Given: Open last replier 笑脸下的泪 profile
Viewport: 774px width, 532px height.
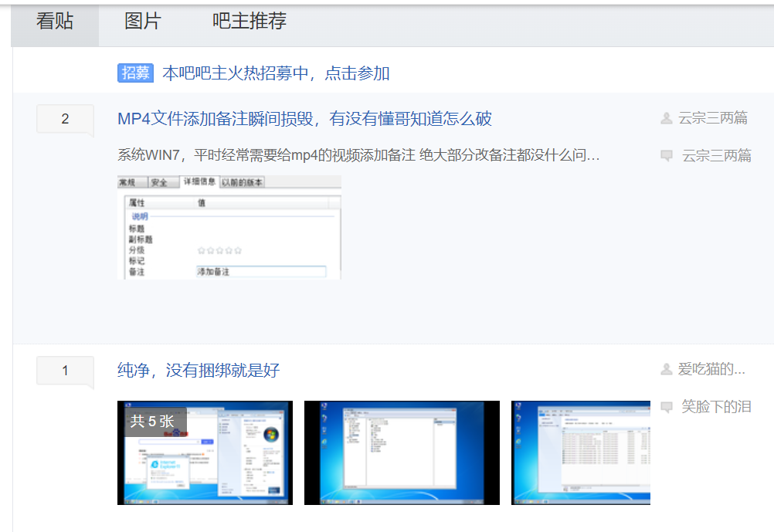Looking at the screenshot, I should coord(716,407).
